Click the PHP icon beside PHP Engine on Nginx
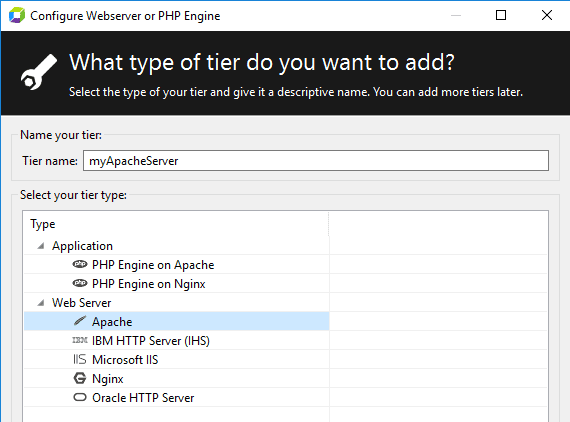570x422 pixels. pos(80,283)
